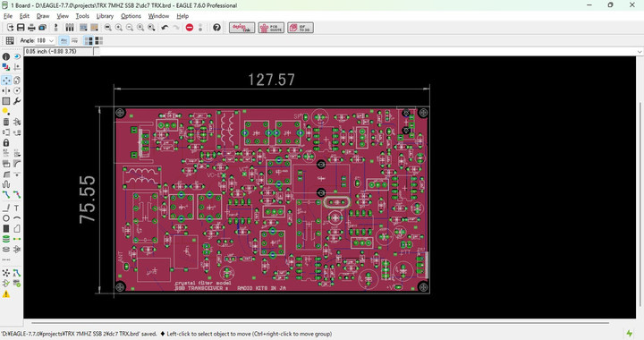Select the Info tool in sidebar
The height and width of the screenshot is (340, 644).
6,56
